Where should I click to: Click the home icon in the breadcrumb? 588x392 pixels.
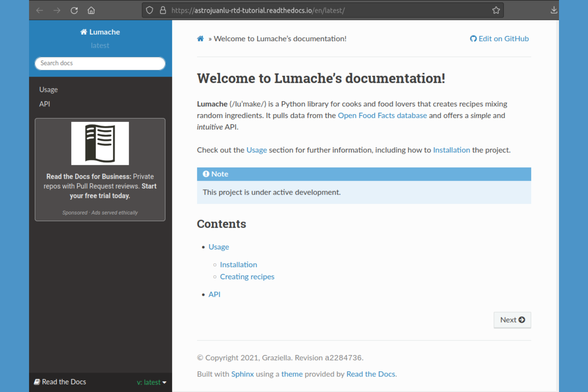pyautogui.click(x=200, y=38)
